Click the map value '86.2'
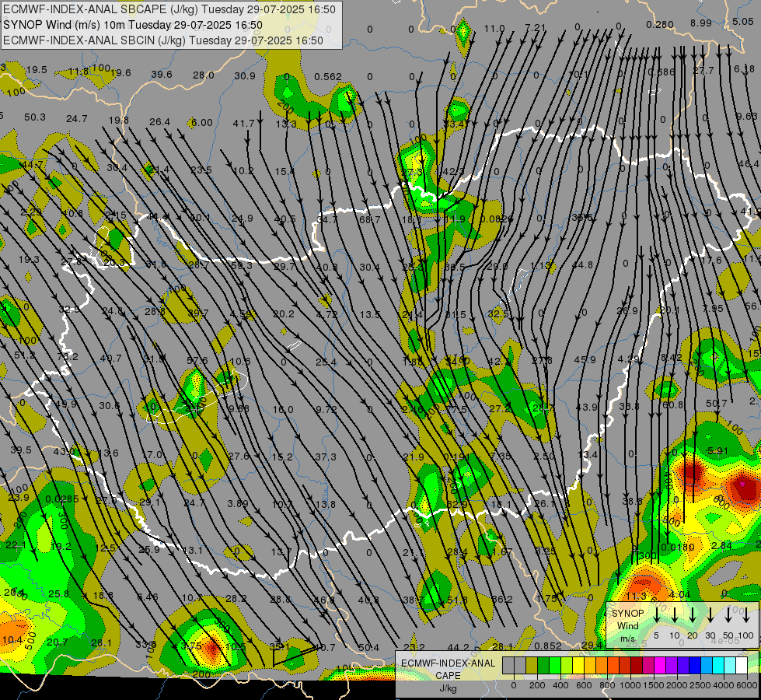Image resolution: width=761 pixels, height=700 pixels. click(x=502, y=600)
